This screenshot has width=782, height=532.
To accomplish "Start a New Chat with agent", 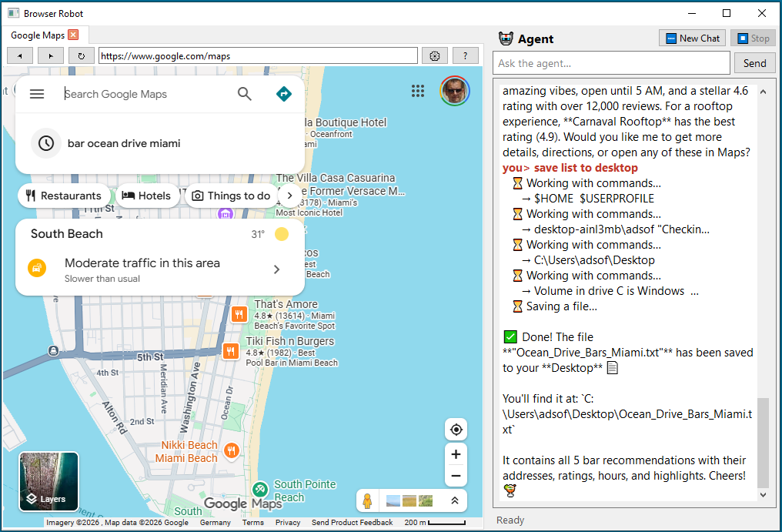I will pos(692,38).
